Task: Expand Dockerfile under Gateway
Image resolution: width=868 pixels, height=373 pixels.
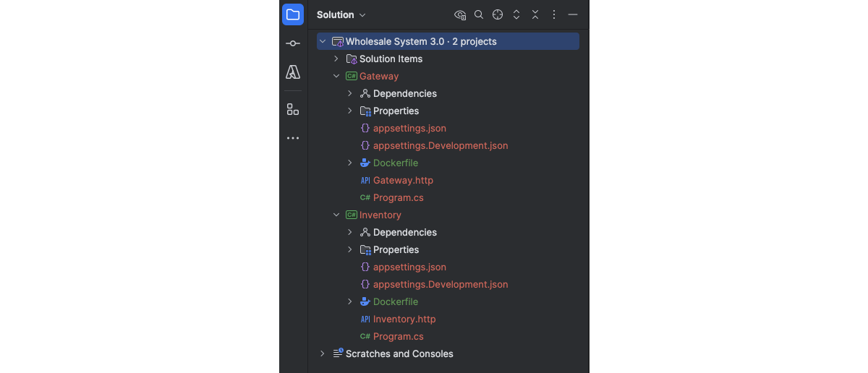Action: (350, 163)
